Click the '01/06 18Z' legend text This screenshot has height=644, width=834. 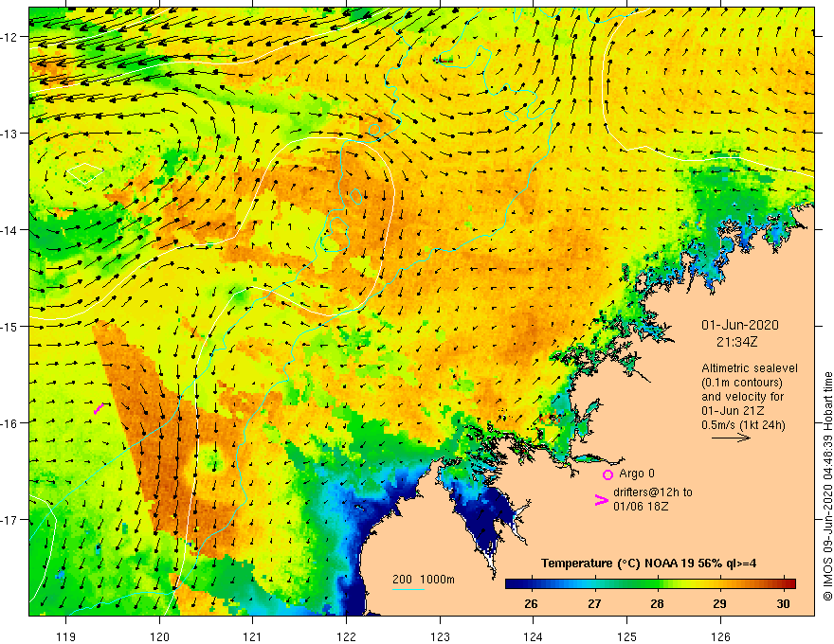[x=641, y=507]
